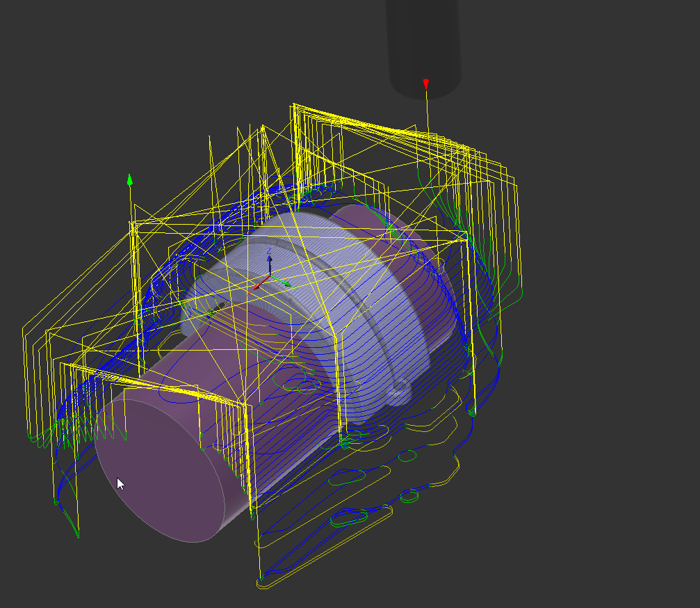Click the Y axis label on the gizmo
The width and height of the screenshot is (700, 608).
click(295, 288)
